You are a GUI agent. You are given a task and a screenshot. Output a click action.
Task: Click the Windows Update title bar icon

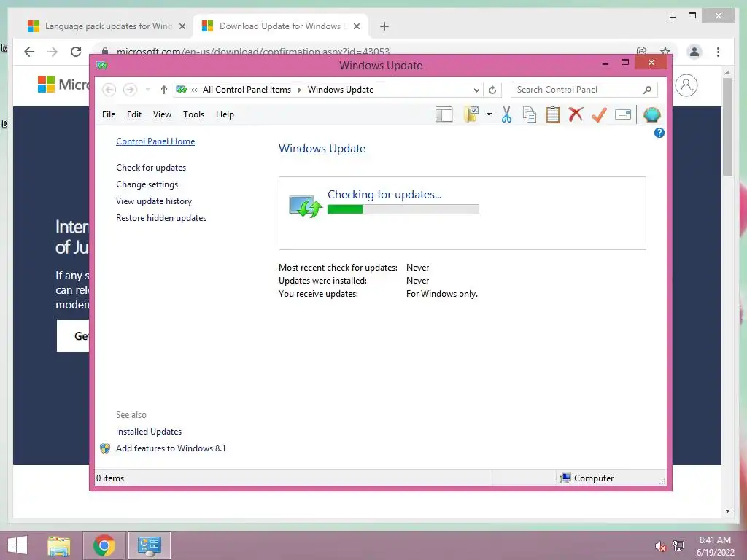click(x=102, y=65)
